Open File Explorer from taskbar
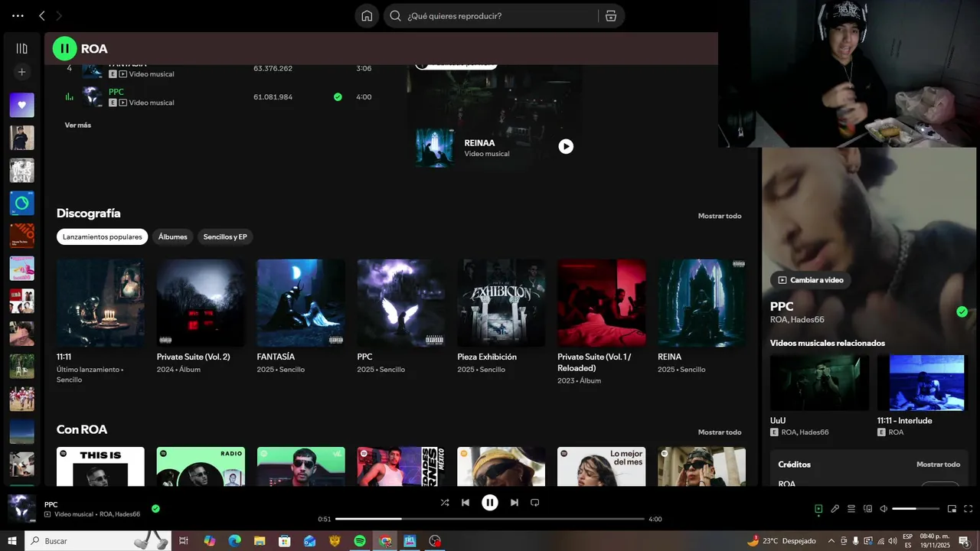This screenshot has height=551, width=980. [x=260, y=541]
